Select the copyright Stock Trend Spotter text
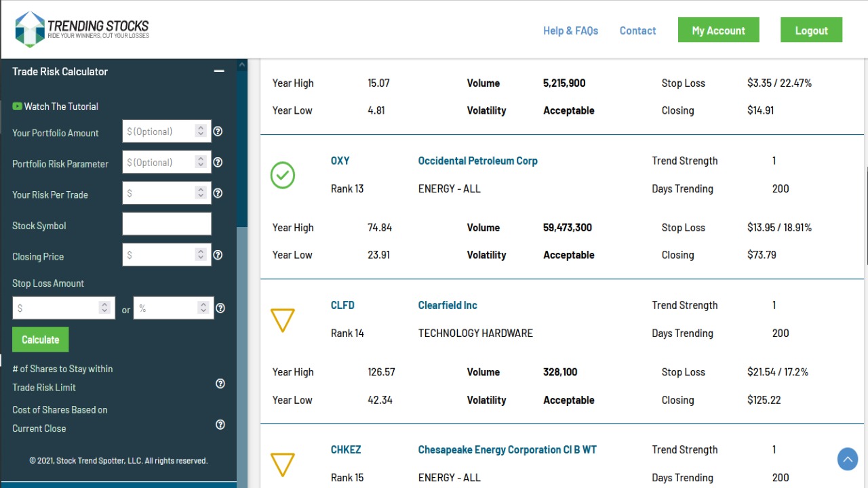This screenshot has height=488, width=868. pyautogui.click(x=118, y=460)
